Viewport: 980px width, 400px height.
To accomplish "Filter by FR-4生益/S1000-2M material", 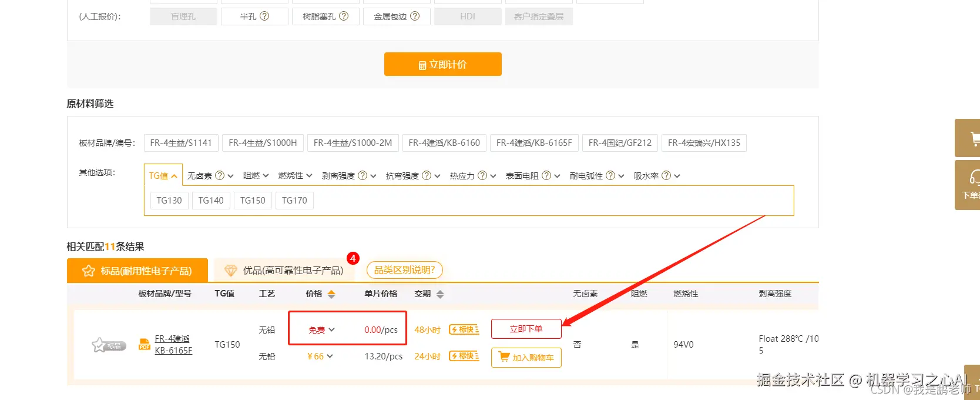I will pos(353,143).
